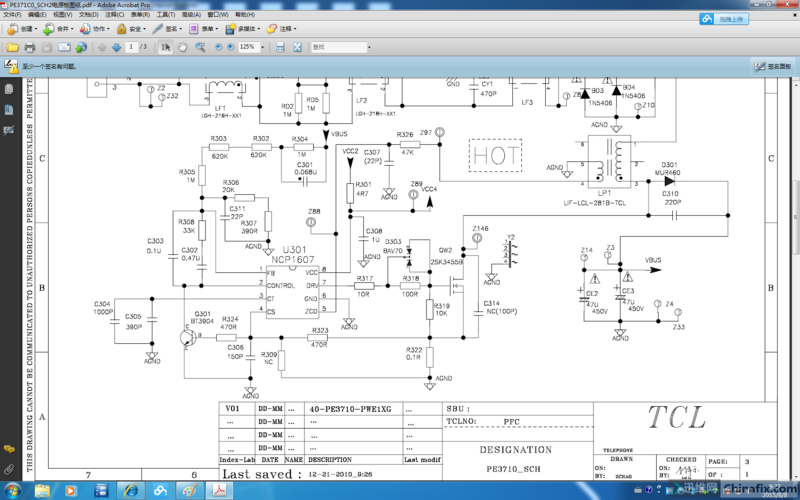Click the help question-mark tray icon
Image resolution: width=800 pixels, height=500 pixels.
pos(649,490)
